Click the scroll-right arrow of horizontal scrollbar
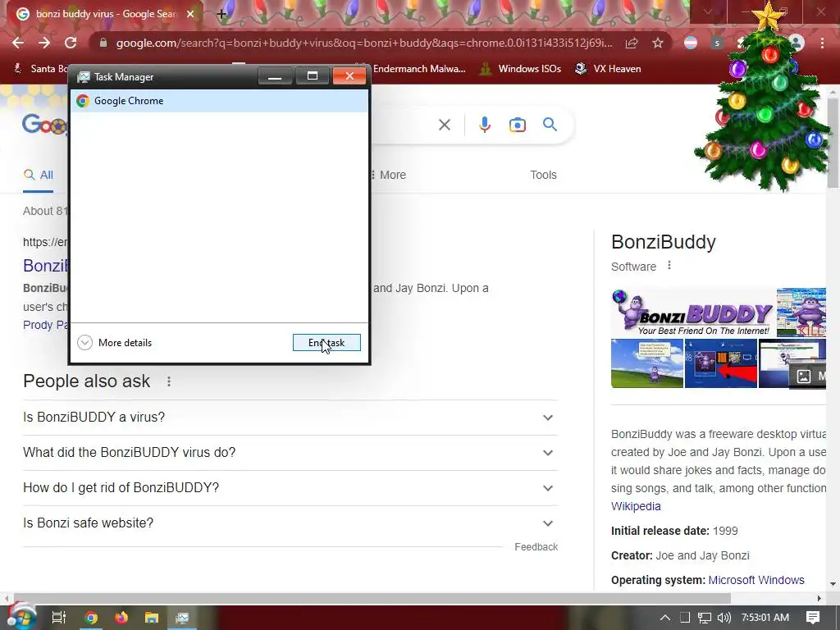Screen dimensions: 840x630 coord(819,598)
